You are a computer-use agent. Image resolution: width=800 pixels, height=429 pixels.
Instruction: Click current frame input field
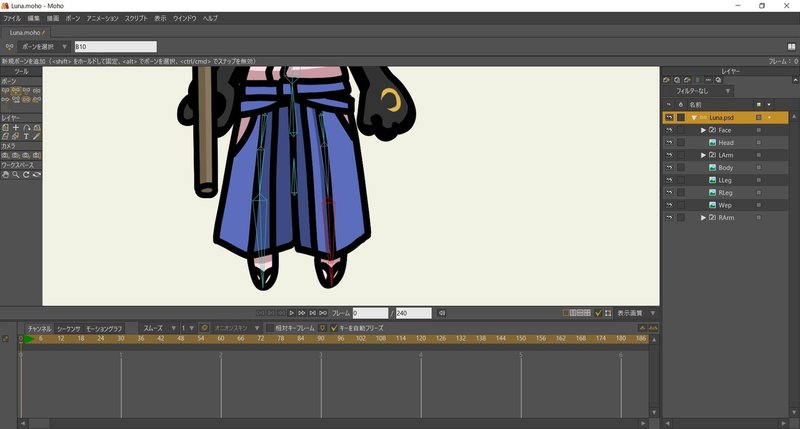pos(370,313)
